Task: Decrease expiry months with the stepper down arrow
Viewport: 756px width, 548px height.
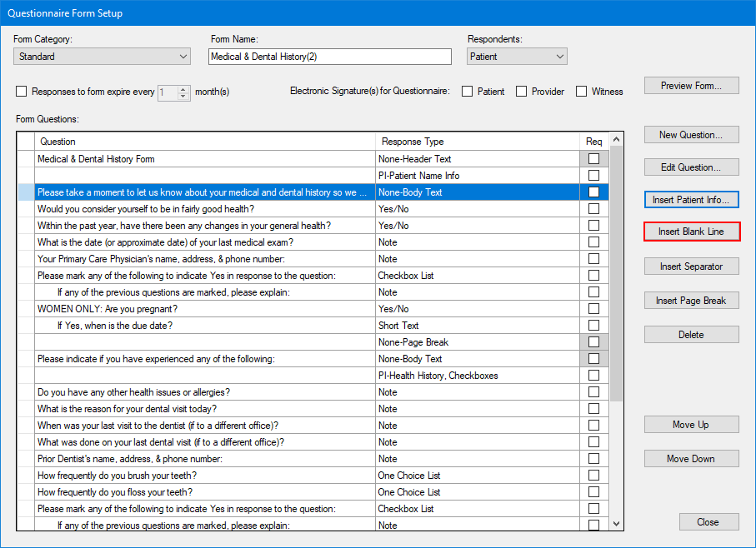Action: tap(183, 97)
